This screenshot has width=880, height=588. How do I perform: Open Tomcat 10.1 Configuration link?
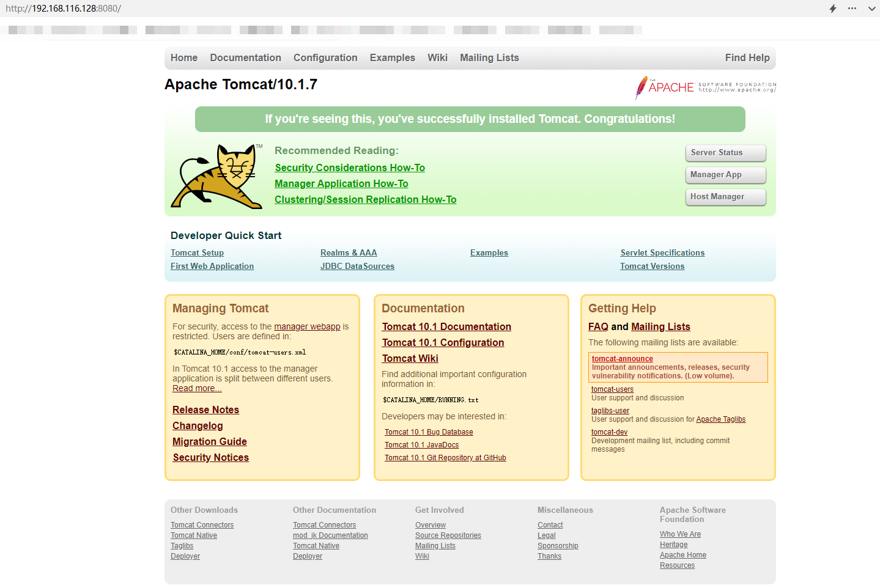tap(443, 342)
